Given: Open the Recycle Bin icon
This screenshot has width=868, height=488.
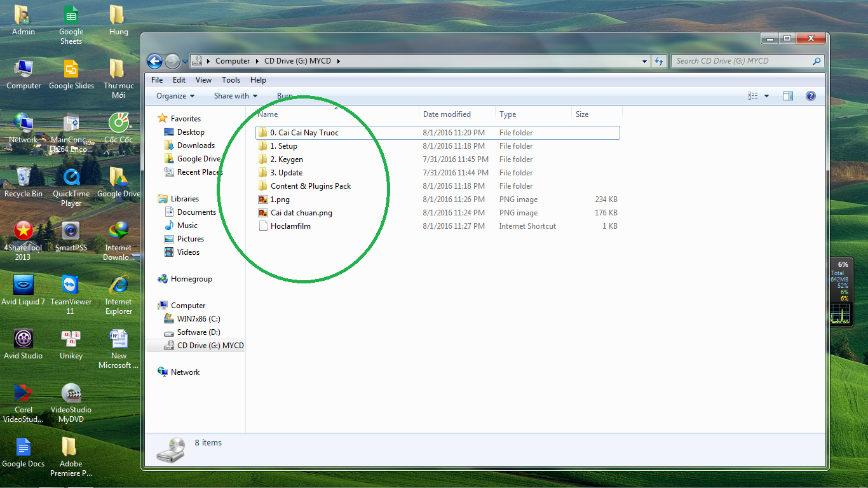Looking at the screenshot, I should (24, 182).
